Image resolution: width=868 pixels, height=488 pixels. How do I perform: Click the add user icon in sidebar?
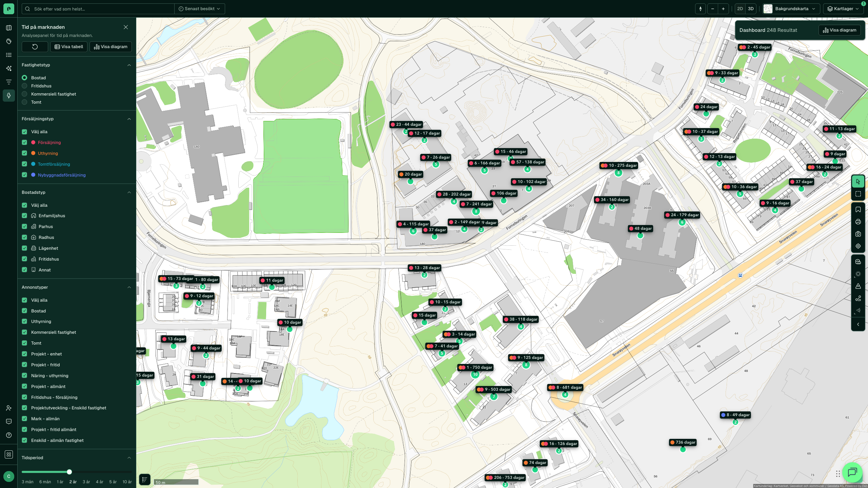[x=9, y=408]
